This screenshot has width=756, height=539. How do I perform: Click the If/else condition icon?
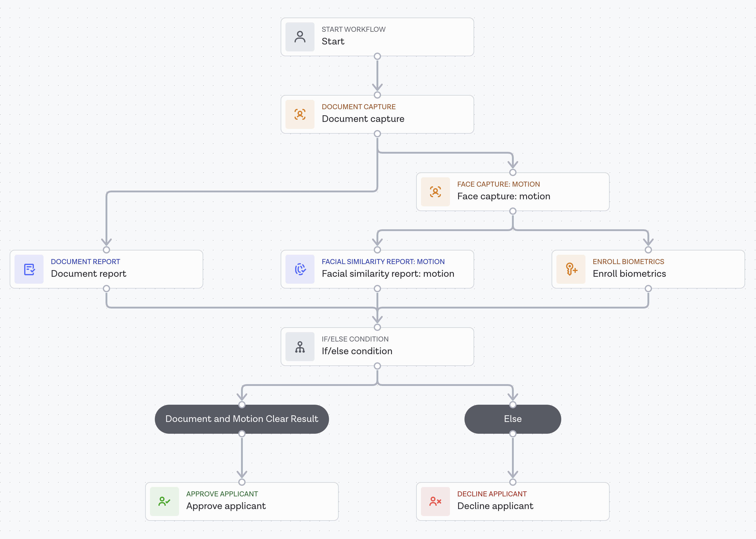pyautogui.click(x=300, y=347)
